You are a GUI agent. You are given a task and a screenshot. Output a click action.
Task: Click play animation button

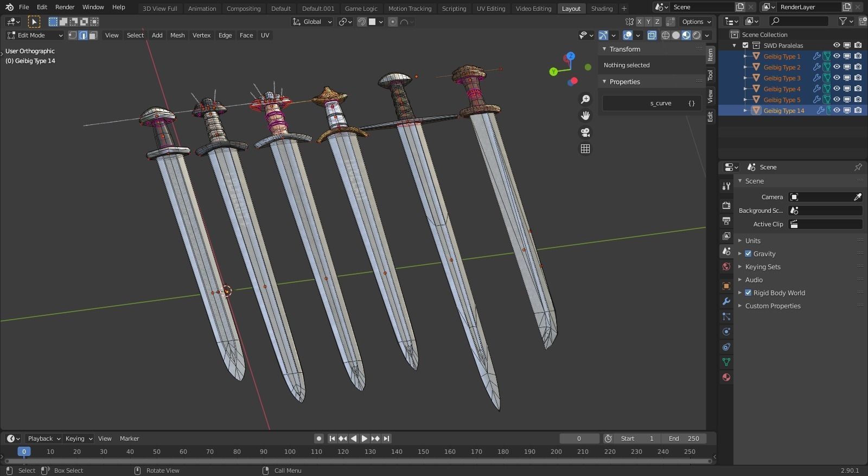tap(365, 439)
